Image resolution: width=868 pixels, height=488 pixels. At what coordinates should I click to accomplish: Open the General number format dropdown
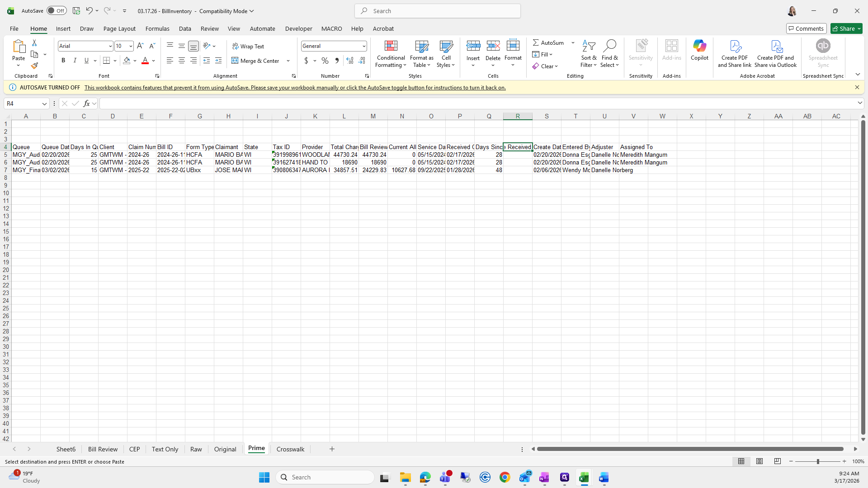click(363, 46)
